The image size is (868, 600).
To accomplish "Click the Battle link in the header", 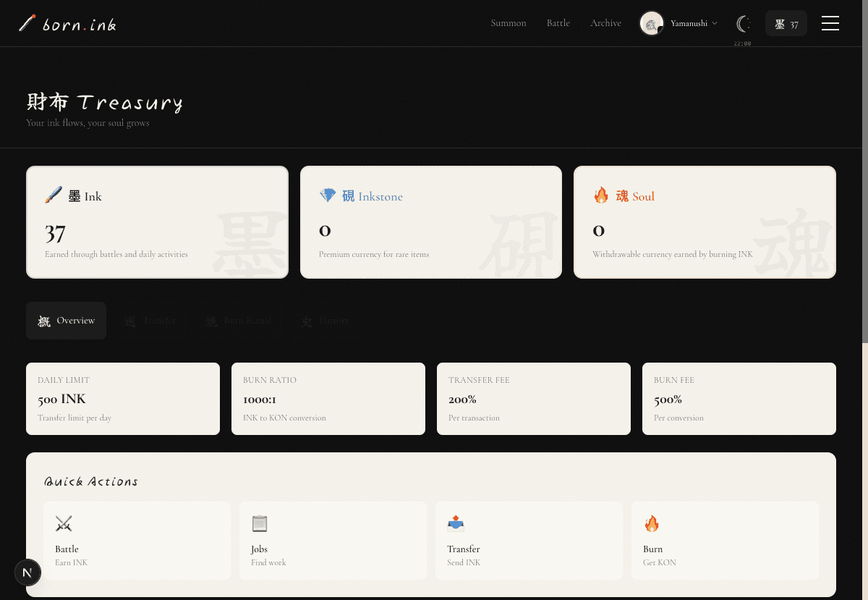I will point(558,23).
